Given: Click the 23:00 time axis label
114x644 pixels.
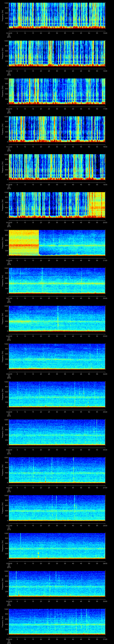Looking at the screenshot, I should [x=105, y=336].
